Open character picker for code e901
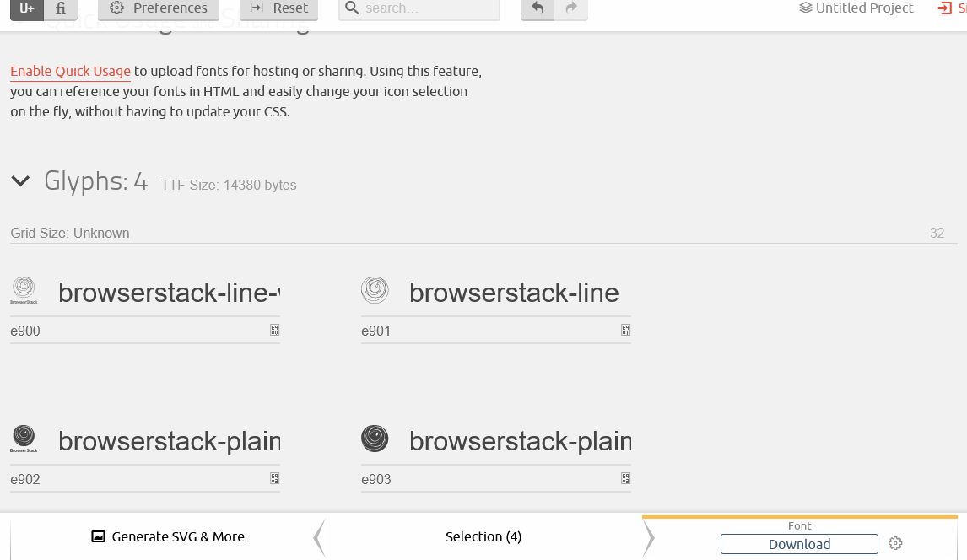967x560 pixels. [625, 331]
